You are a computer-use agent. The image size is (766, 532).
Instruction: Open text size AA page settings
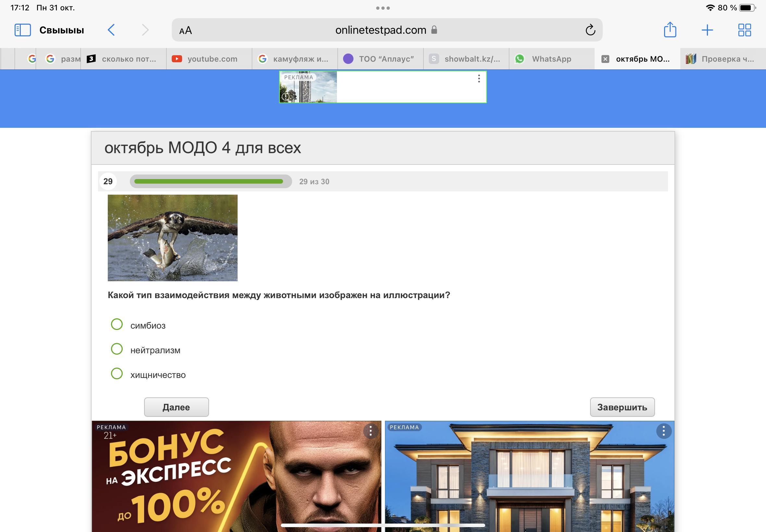point(185,31)
